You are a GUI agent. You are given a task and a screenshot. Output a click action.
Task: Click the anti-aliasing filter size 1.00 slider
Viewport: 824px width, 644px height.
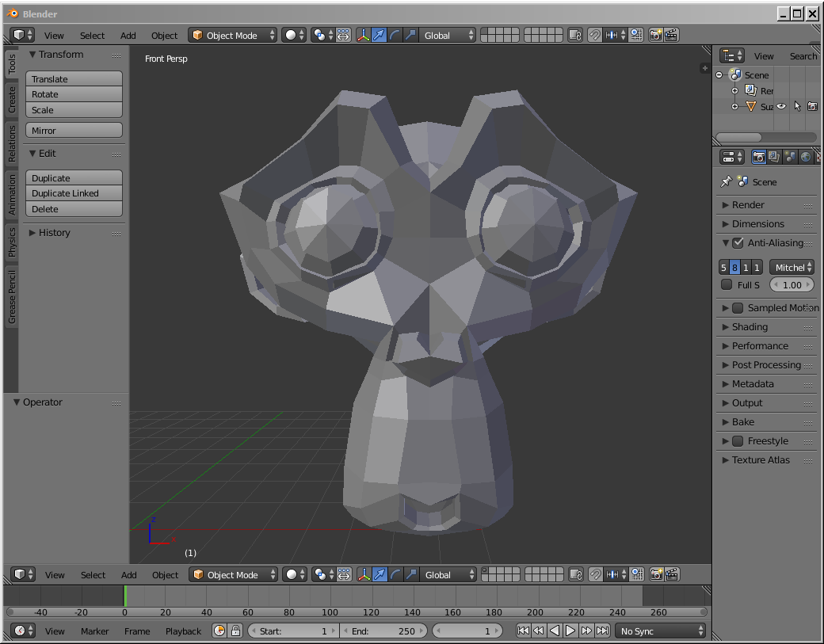(x=792, y=285)
